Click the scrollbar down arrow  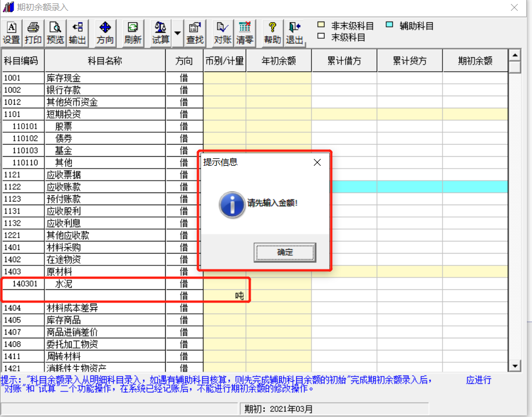pos(515,366)
